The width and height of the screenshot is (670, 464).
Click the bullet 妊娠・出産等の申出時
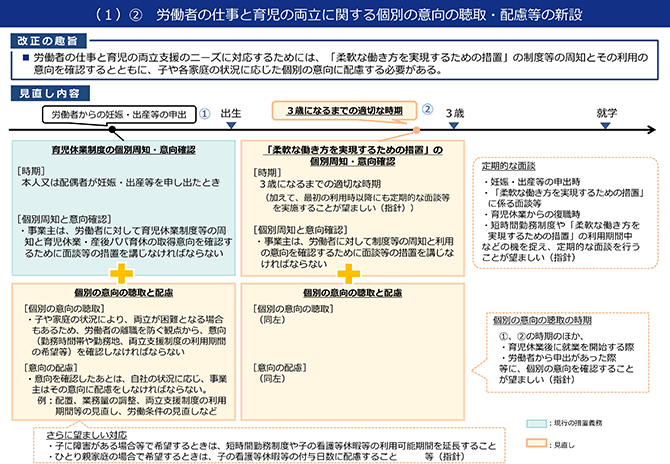(x=532, y=182)
